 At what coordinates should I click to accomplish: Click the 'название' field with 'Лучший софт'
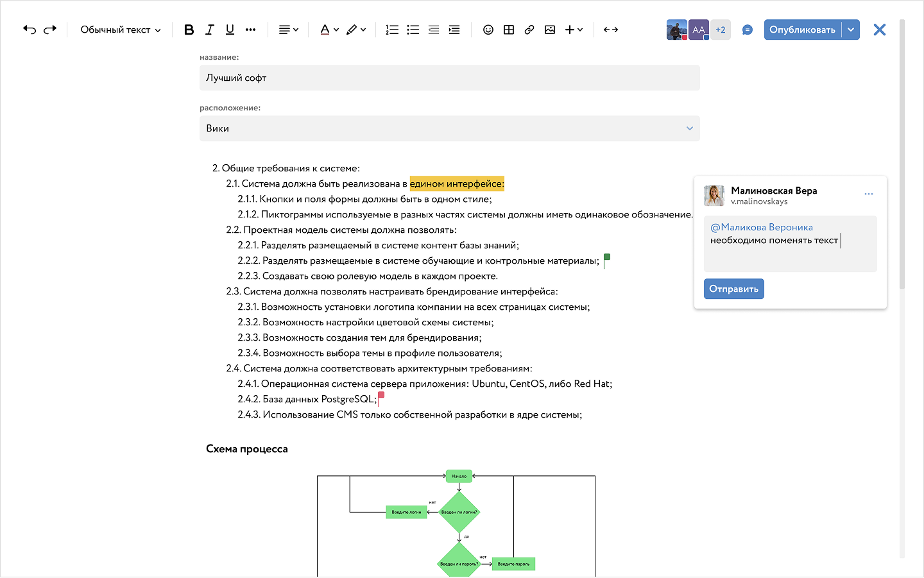click(x=449, y=78)
